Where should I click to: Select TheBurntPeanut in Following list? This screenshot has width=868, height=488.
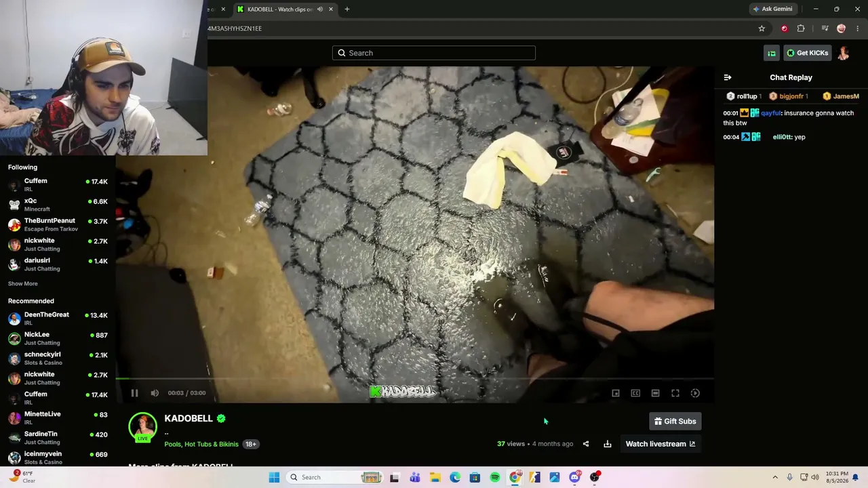(x=58, y=224)
